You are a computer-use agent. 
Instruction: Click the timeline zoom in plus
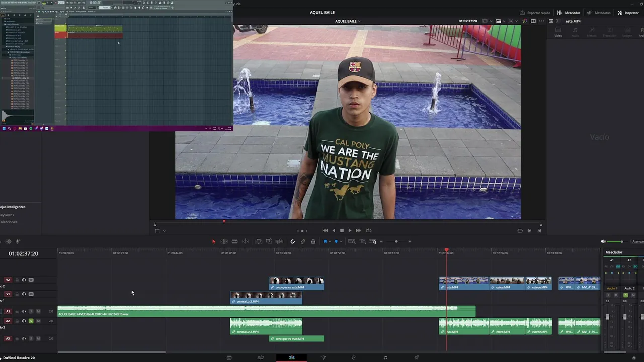tap(410, 242)
